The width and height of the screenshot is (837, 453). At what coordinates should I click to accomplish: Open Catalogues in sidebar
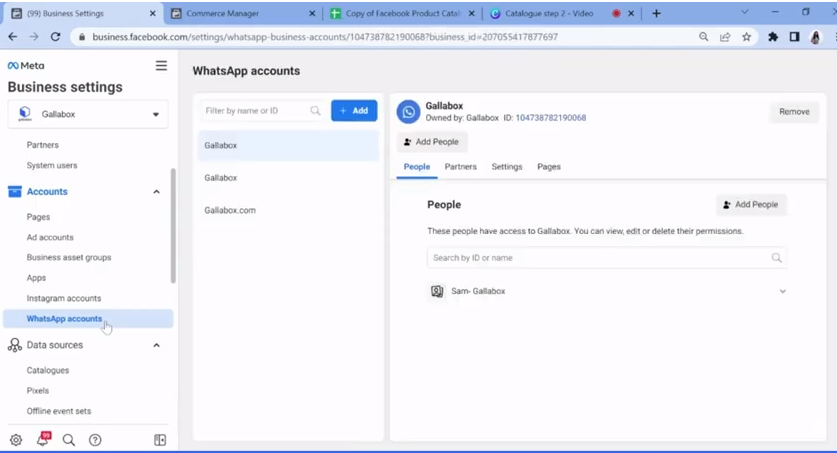48,370
